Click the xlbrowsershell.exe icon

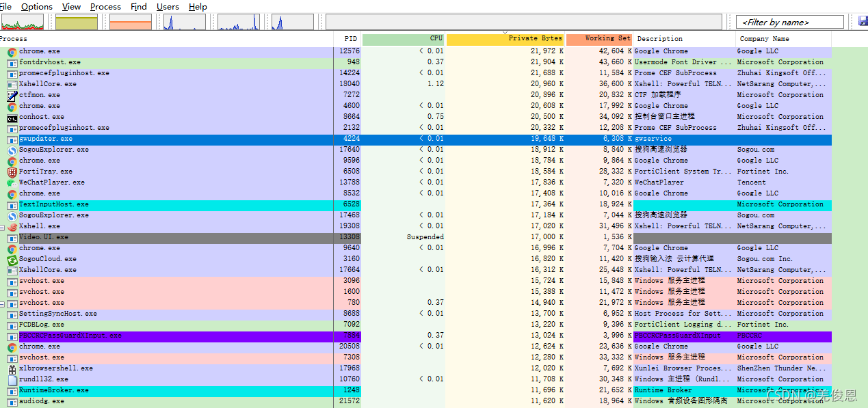click(12, 368)
